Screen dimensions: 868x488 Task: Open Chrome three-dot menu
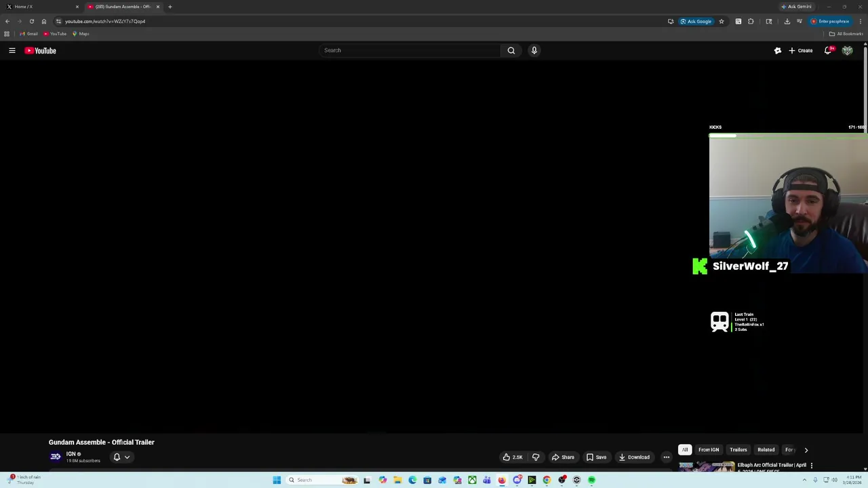tap(861, 21)
